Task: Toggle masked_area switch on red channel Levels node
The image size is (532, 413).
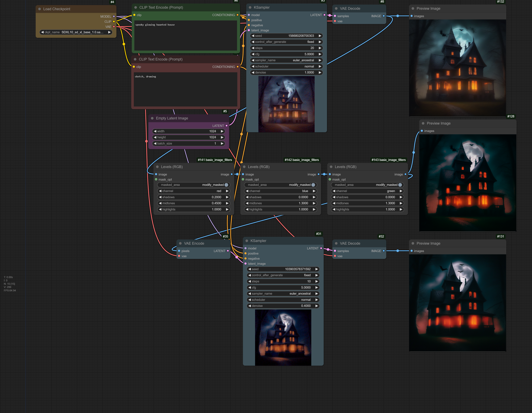Action: pyautogui.click(x=226, y=185)
